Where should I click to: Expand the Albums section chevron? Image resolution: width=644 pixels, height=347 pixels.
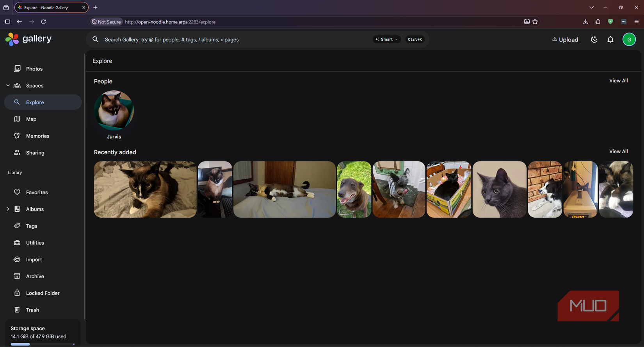pyautogui.click(x=8, y=209)
